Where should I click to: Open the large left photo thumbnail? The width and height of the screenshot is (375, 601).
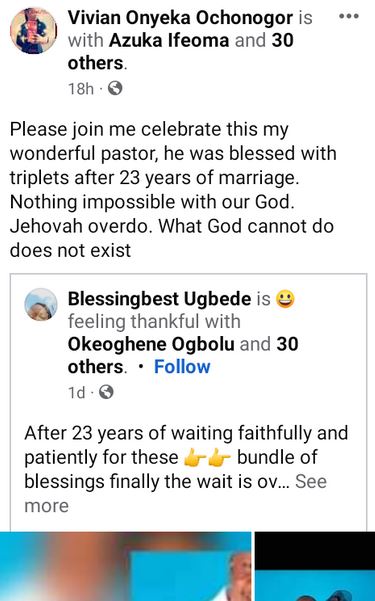pos(125,566)
